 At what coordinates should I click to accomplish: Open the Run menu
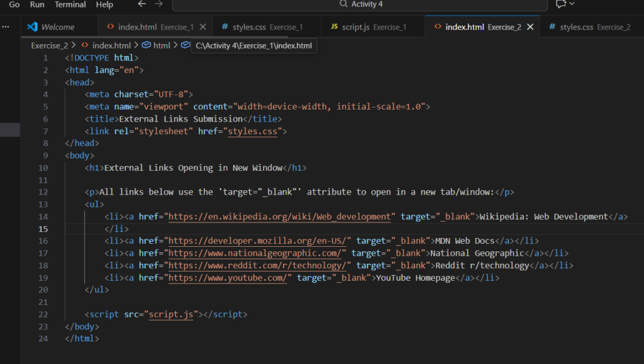(x=37, y=4)
